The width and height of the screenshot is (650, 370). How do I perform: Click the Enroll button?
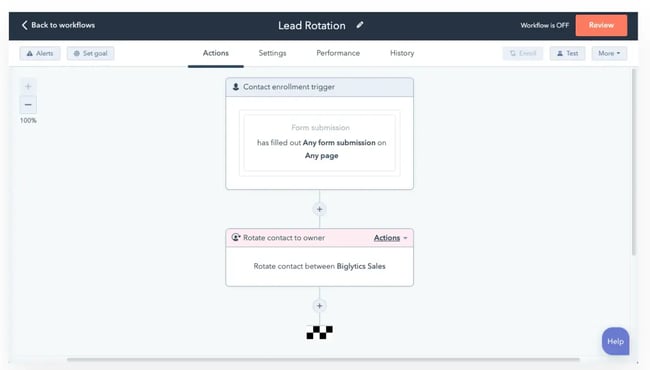click(x=523, y=53)
